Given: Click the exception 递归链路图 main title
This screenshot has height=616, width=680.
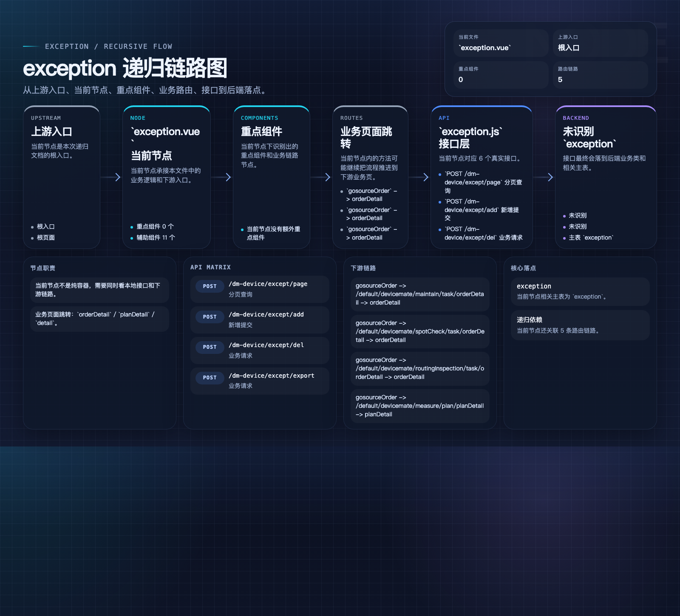Looking at the screenshot, I should point(125,68).
